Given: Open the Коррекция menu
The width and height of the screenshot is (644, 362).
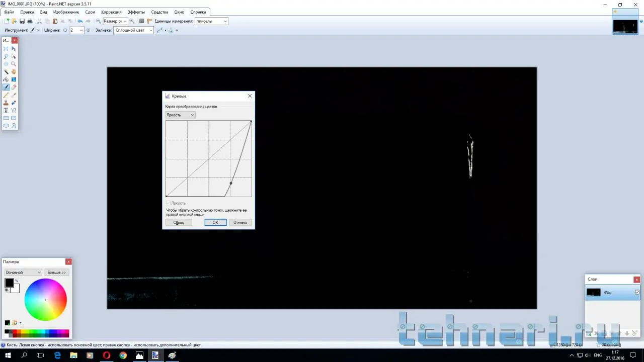Looking at the screenshot, I should [x=111, y=12].
